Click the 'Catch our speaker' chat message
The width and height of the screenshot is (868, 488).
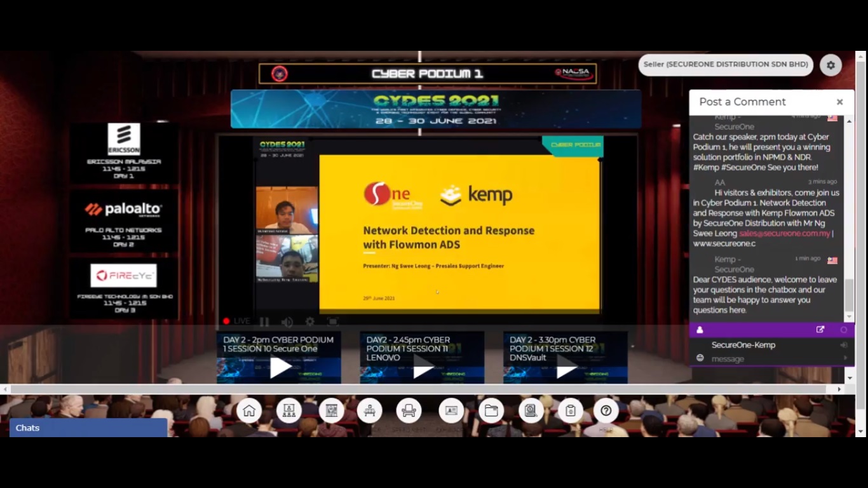pos(762,152)
